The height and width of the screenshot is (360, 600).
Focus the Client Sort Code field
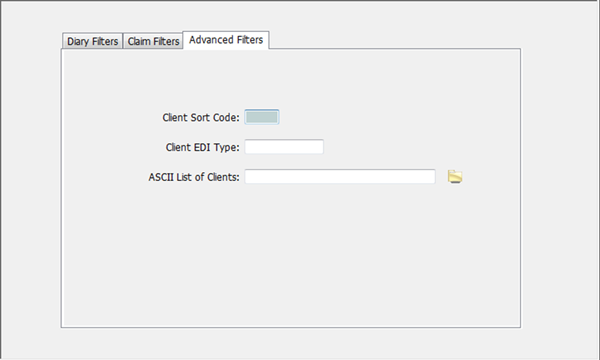pyautogui.click(x=262, y=117)
